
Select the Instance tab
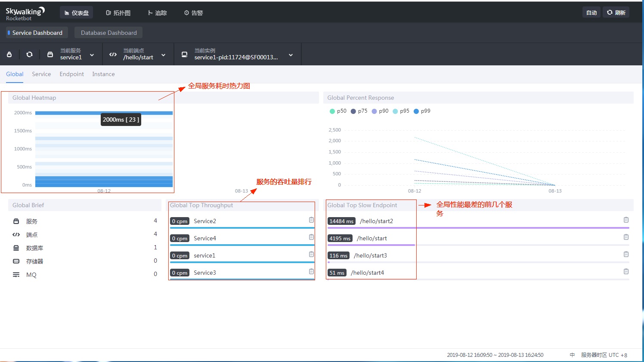(103, 74)
